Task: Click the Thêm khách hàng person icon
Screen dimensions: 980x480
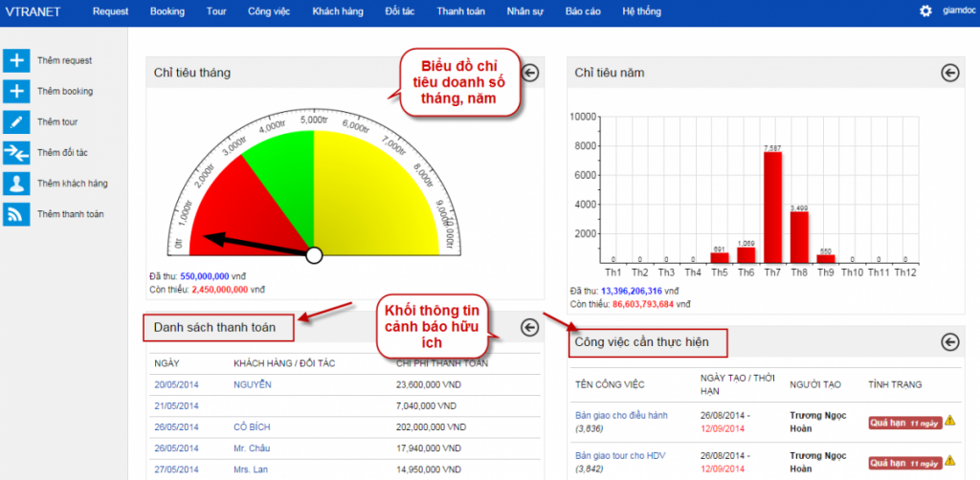Action: tap(17, 184)
